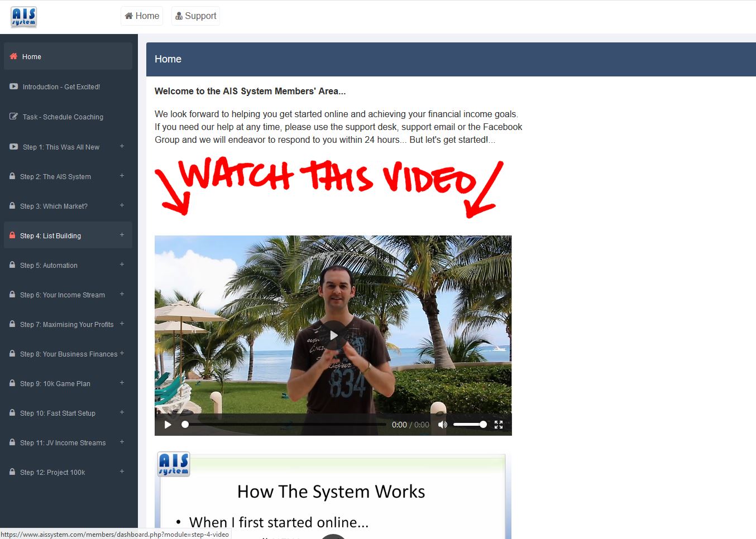Click the Home page heading bar text
The image size is (756, 539).
(168, 59)
